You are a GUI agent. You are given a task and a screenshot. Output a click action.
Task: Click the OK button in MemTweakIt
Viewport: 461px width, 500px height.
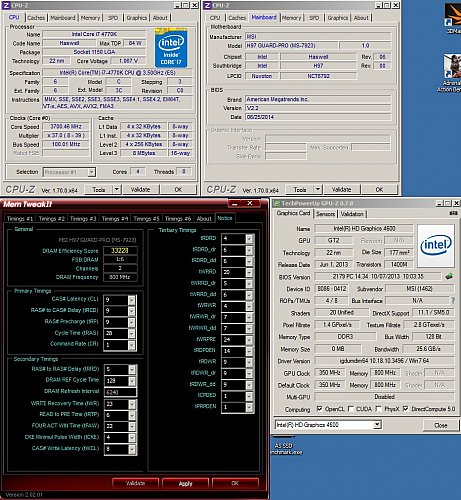[235, 483]
